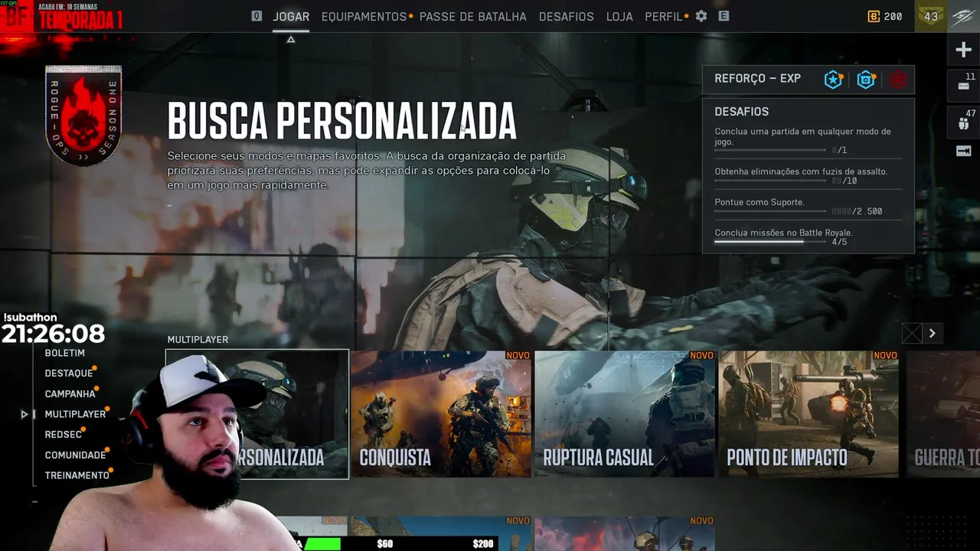Select the red hexagon booster icon
This screenshot has height=551, width=980.
899,80
